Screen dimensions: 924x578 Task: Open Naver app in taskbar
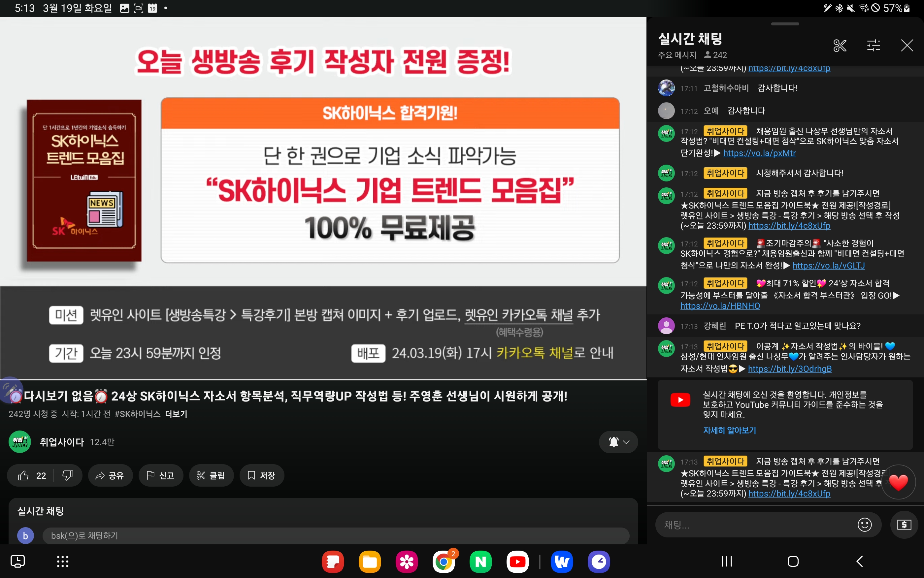(480, 562)
